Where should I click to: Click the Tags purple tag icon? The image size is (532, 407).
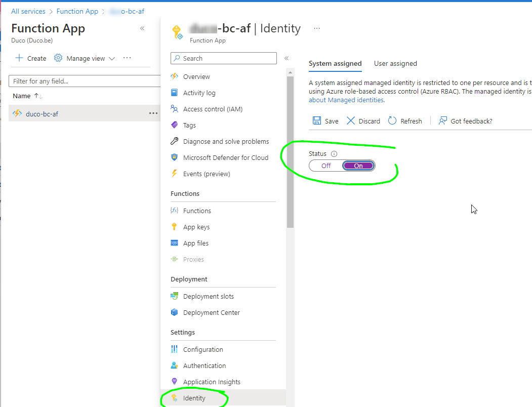(x=175, y=125)
